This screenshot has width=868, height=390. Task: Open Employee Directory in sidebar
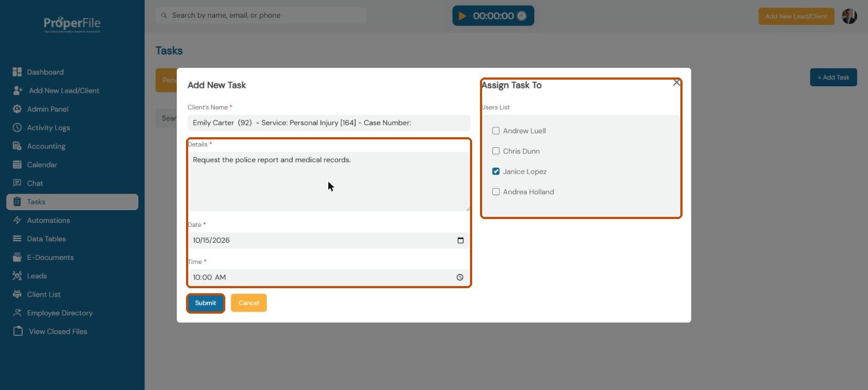pyautogui.click(x=72, y=313)
